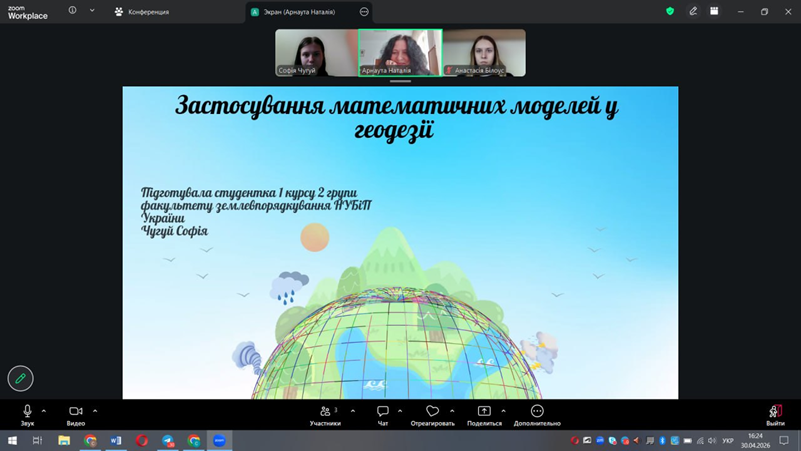Open Task View on taskbar
The height and width of the screenshot is (451, 801).
pos(38,440)
